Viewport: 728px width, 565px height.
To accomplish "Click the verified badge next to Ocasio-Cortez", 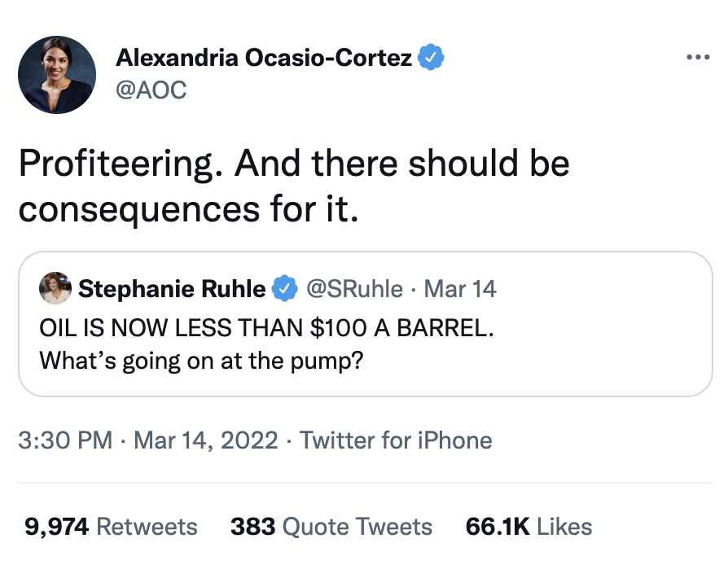I will [x=431, y=58].
